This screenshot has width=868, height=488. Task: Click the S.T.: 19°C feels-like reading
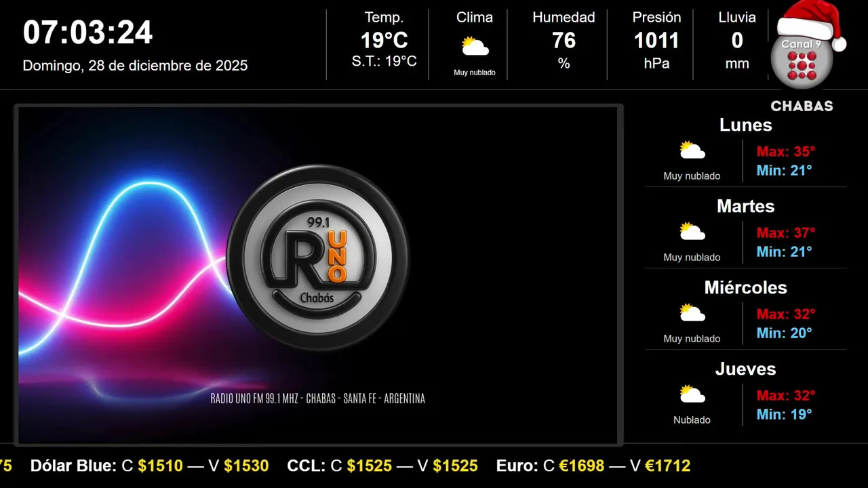(x=384, y=62)
